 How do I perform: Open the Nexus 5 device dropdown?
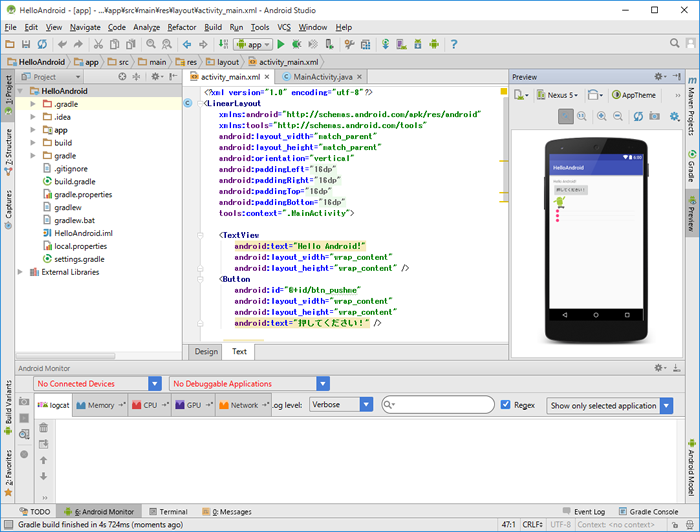(x=557, y=95)
